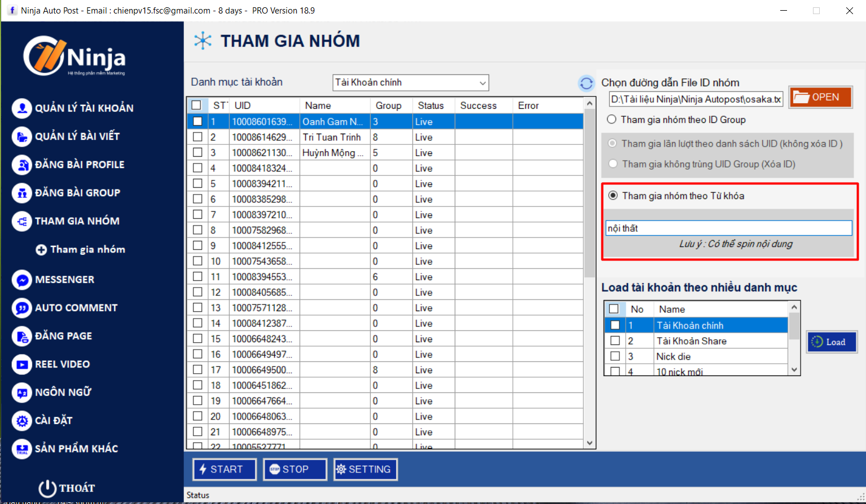Open Đăng bài Profile menu
This screenshot has width=866, height=504.
[x=80, y=165]
